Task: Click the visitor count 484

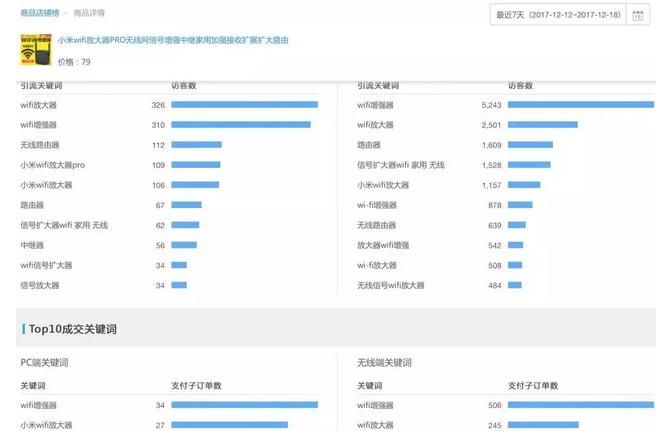Action: coord(495,286)
